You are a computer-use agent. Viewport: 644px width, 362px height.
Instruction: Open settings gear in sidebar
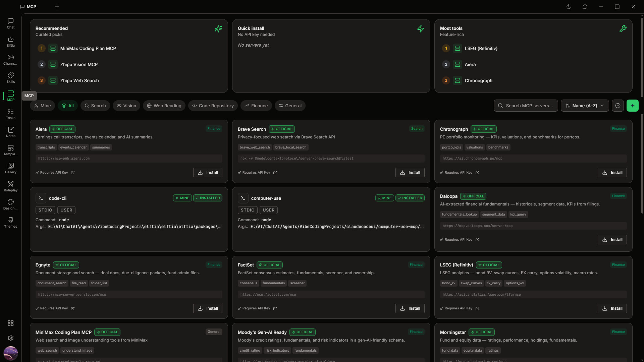click(x=11, y=338)
